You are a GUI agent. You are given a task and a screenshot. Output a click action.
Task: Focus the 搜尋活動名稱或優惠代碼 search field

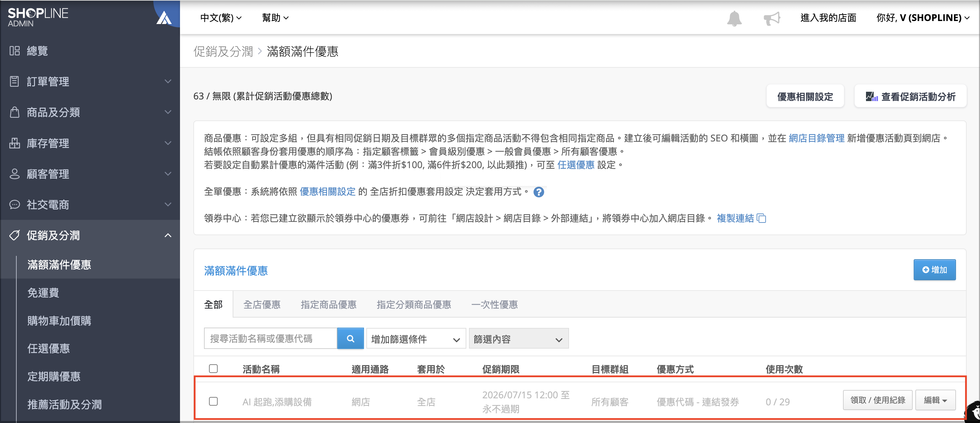coord(270,339)
